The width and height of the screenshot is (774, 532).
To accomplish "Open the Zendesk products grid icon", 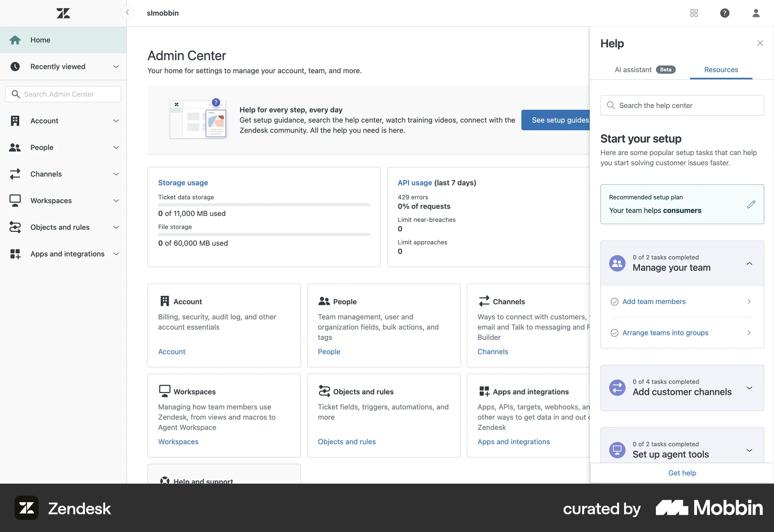I will [x=694, y=13].
